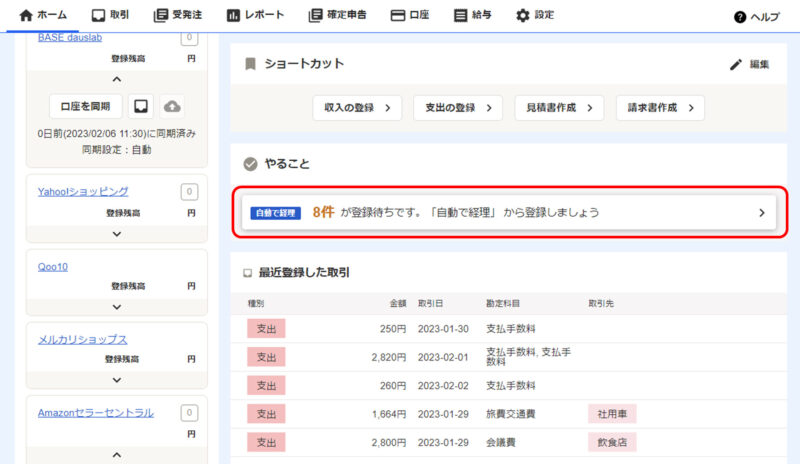Collapse the Amazonセラーセントラル account panel

click(117, 455)
